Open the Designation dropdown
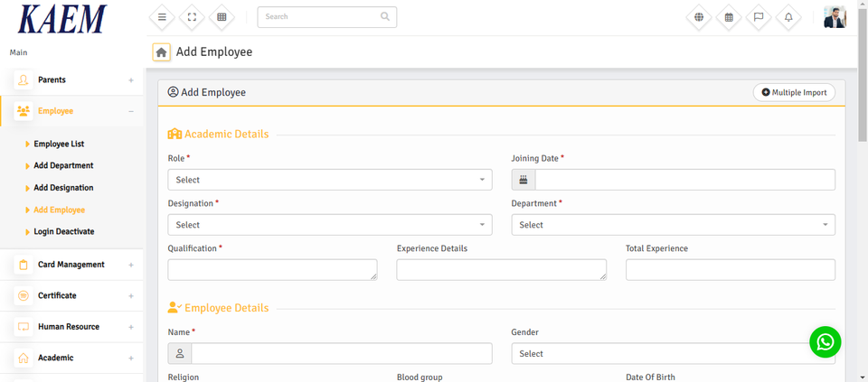The image size is (868, 382). point(330,225)
